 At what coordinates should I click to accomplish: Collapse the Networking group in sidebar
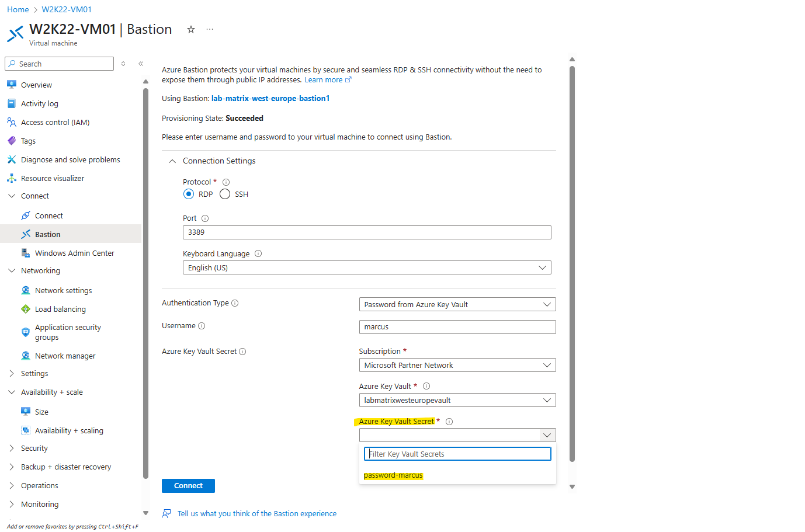(x=12, y=270)
